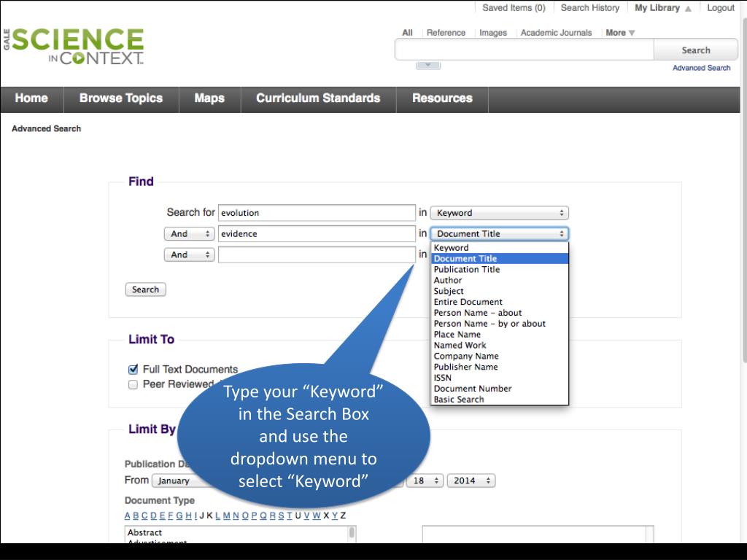Choose Author in the dropdown list
Image resolution: width=747 pixels, height=560 pixels.
(499, 281)
